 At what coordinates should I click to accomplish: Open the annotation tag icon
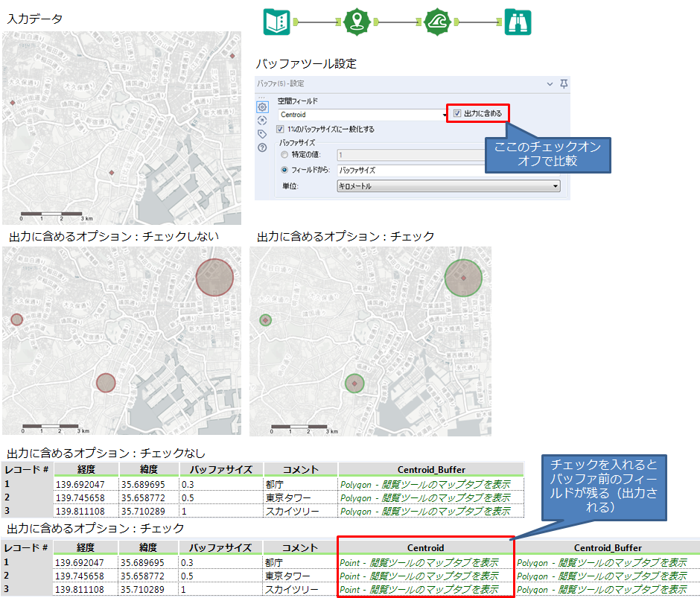[262, 134]
